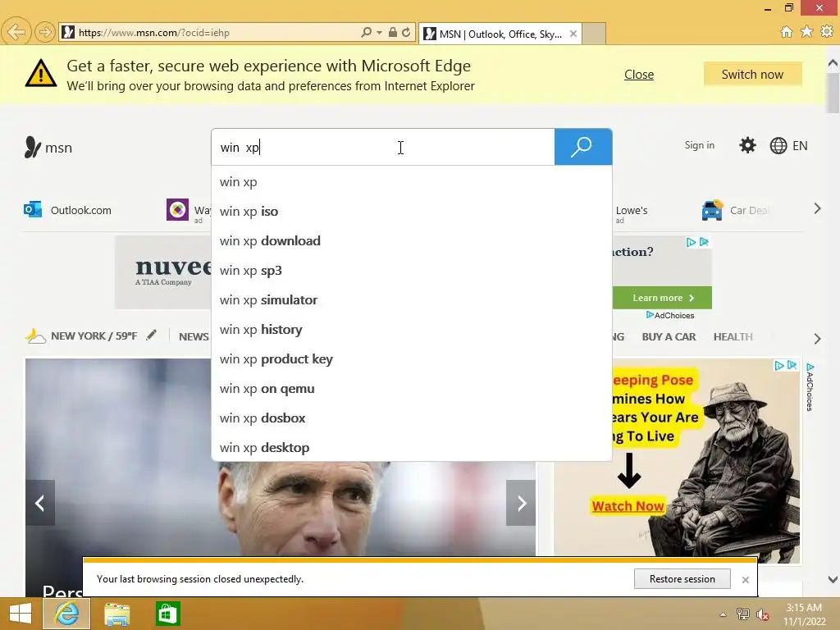Open the HEALTH category tab
The width and height of the screenshot is (840, 630).
click(733, 336)
